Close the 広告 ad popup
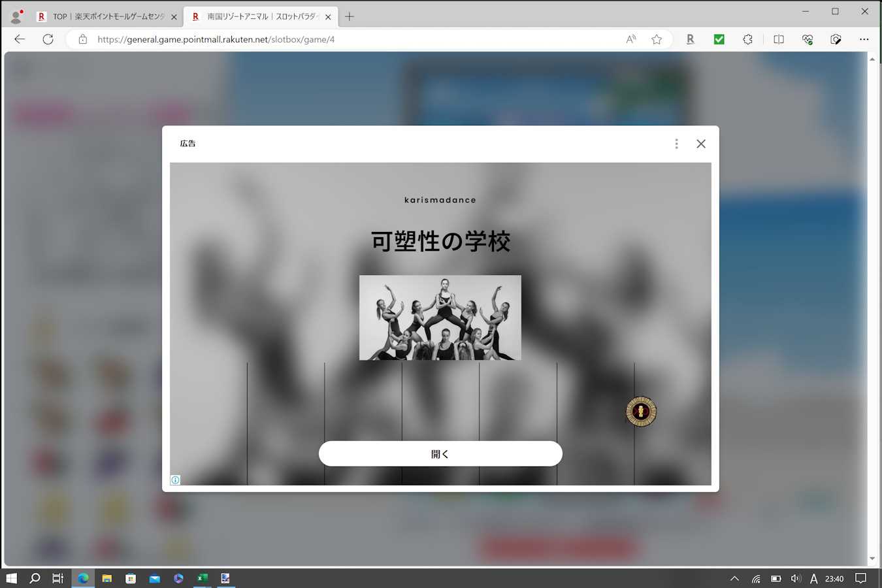Screen dimensions: 882x588 [x=700, y=144]
